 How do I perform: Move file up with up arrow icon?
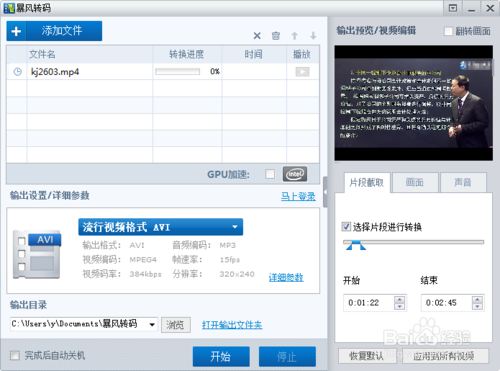(294, 36)
